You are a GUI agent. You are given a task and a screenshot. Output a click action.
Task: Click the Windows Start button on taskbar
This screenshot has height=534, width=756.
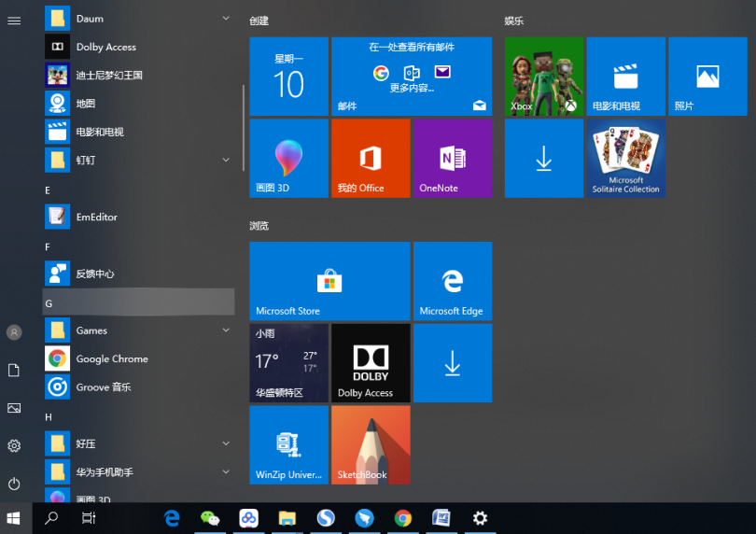(14, 518)
